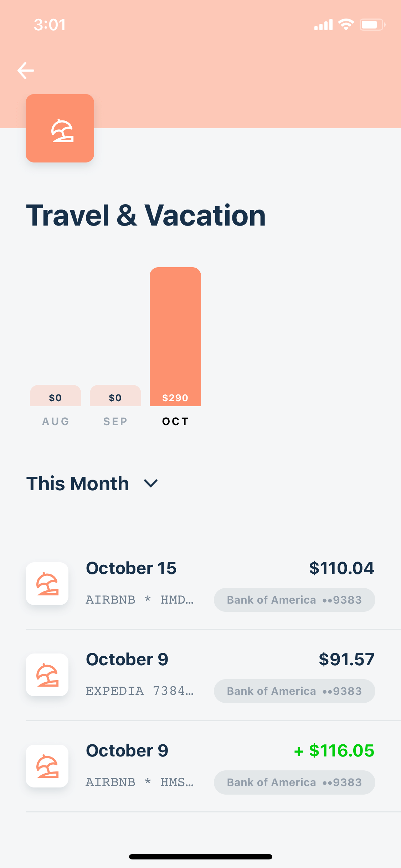
Task: Select the SEP month label
Action: (115, 422)
